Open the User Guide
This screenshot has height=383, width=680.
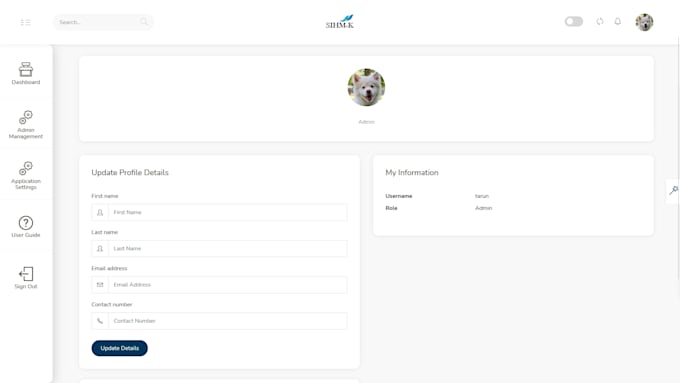pos(26,227)
